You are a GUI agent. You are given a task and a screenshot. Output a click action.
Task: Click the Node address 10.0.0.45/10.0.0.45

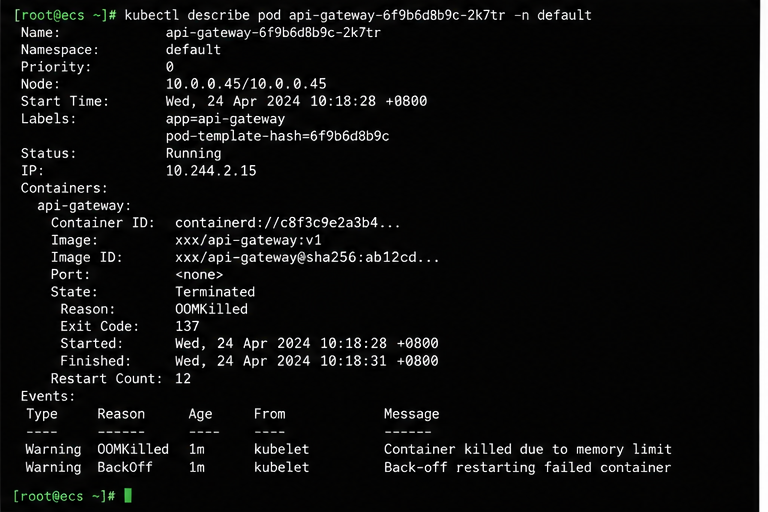pyautogui.click(x=246, y=84)
